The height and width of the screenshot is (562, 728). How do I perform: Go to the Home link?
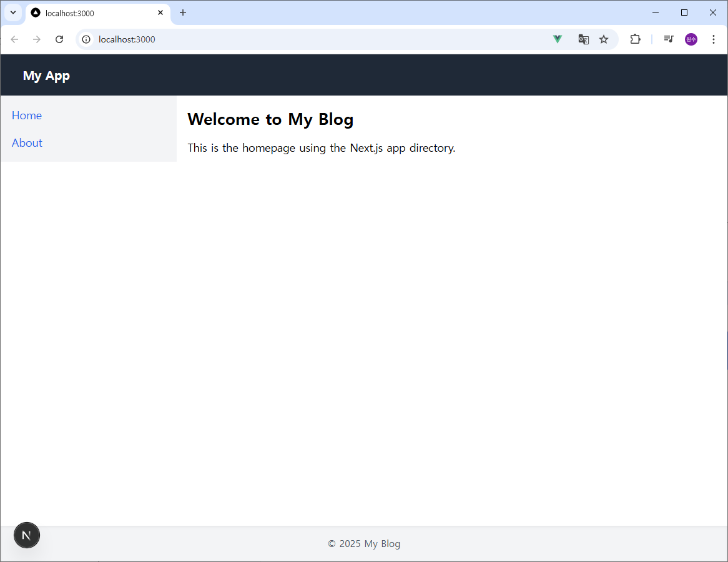pyautogui.click(x=27, y=115)
